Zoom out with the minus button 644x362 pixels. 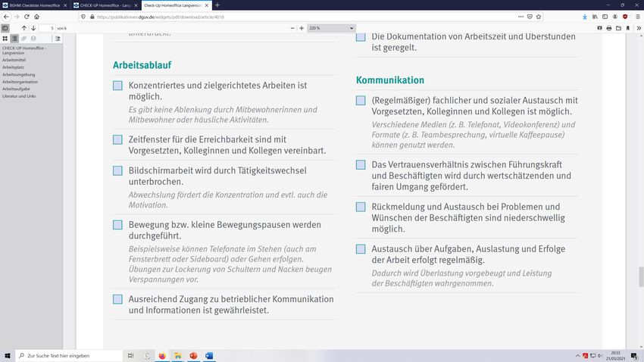point(292,28)
